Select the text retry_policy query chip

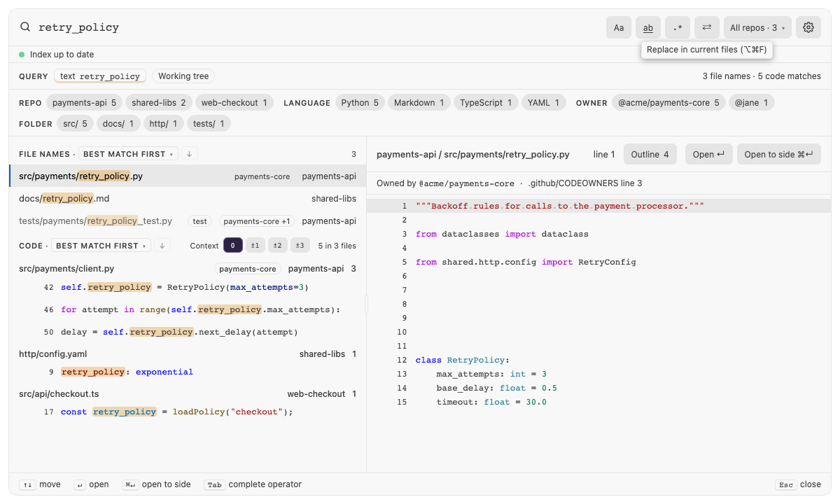click(x=100, y=76)
